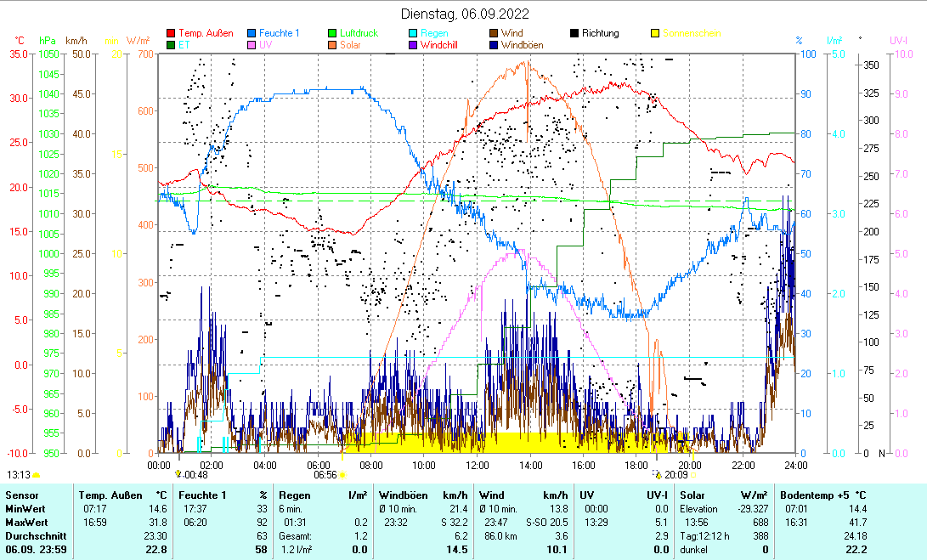Viewport: 927px width, 560px height.
Task: Click the cyan Regen legend square
Action: (413, 34)
